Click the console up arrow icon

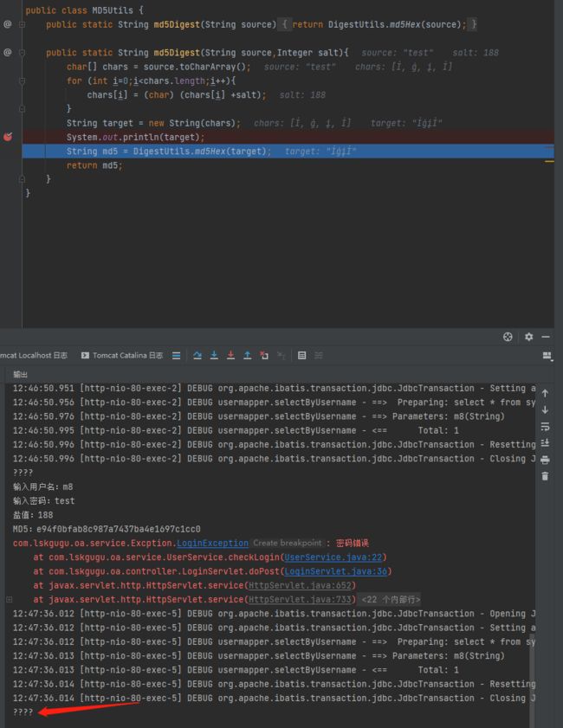tap(545, 393)
